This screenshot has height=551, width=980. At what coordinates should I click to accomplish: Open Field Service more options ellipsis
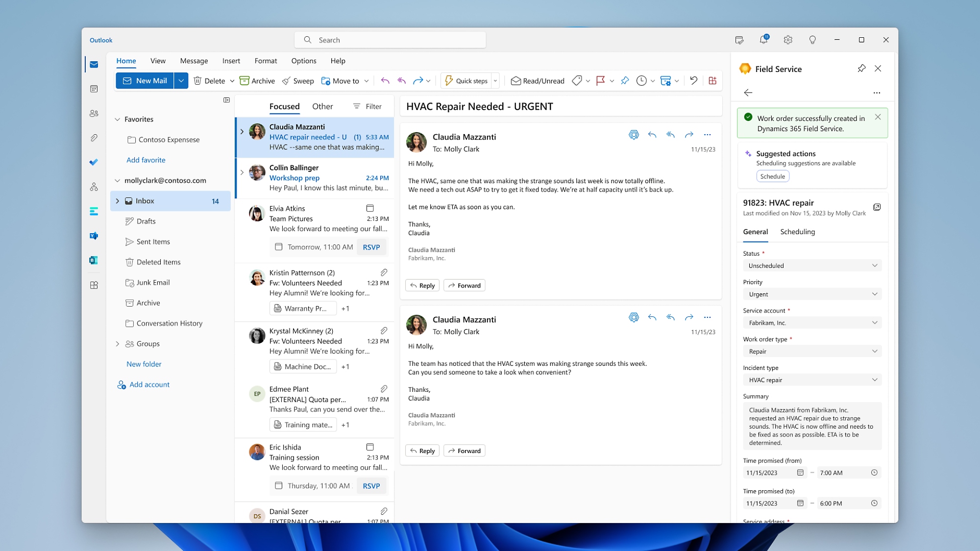[x=877, y=93]
